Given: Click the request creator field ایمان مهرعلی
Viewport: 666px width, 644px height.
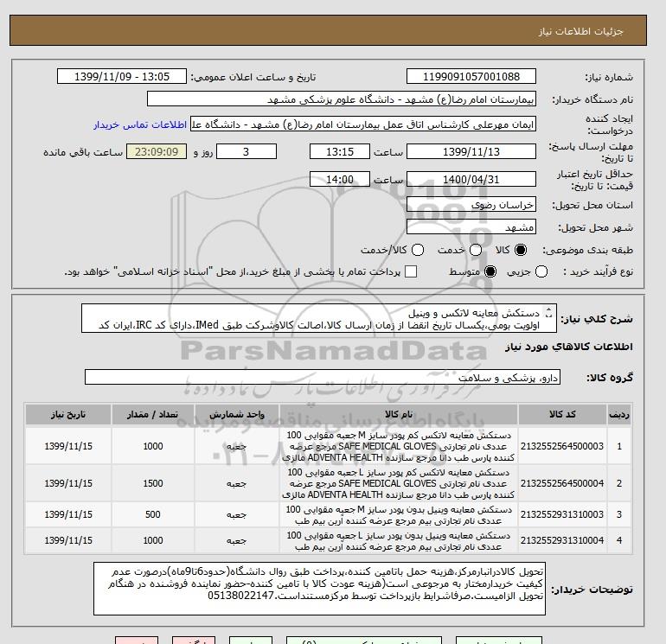Looking at the screenshot, I should [x=363, y=124].
